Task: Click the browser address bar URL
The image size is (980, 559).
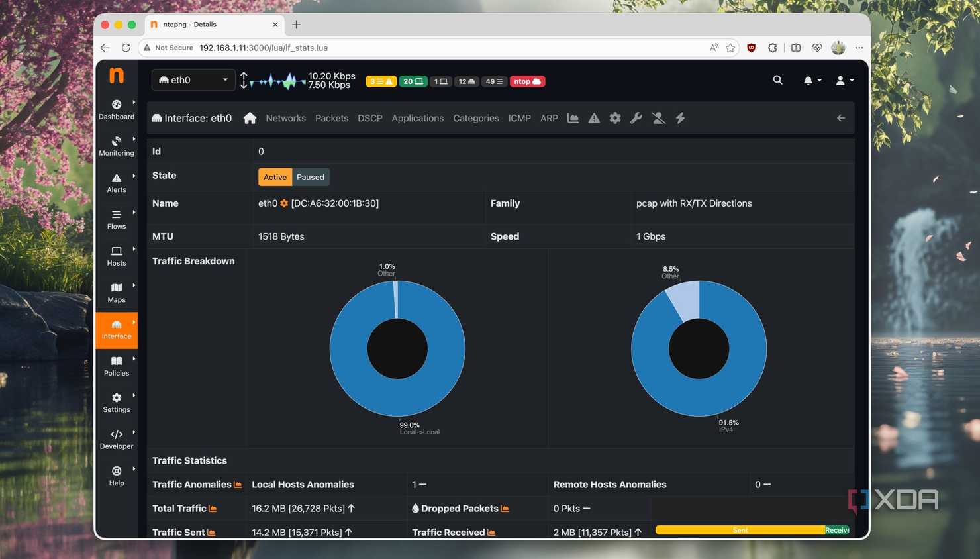Action: click(x=264, y=48)
